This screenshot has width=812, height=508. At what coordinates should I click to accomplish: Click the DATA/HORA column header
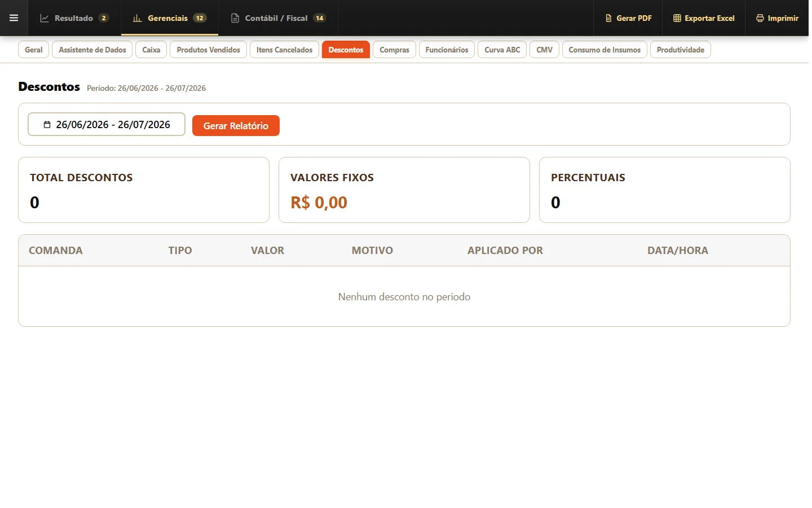(678, 251)
